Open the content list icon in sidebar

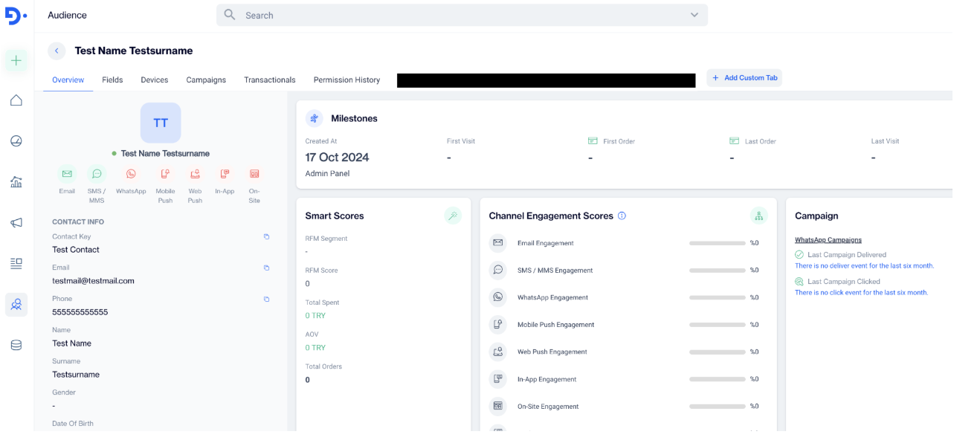[x=16, y=263]
